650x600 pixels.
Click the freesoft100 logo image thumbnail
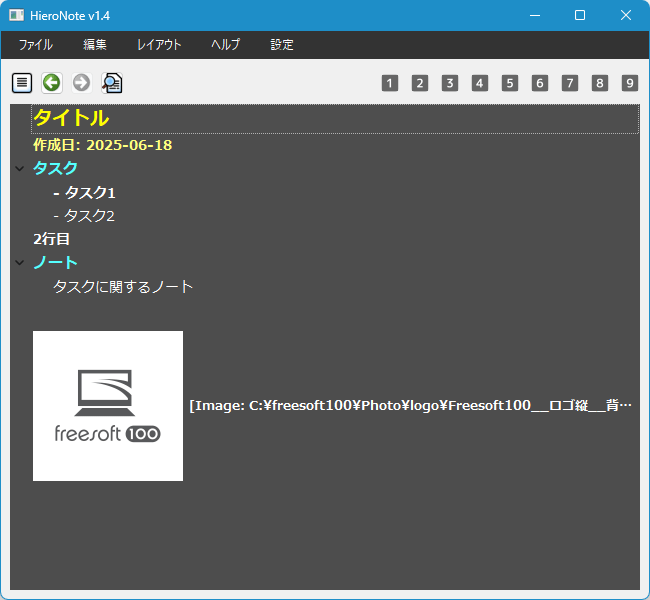108,406
